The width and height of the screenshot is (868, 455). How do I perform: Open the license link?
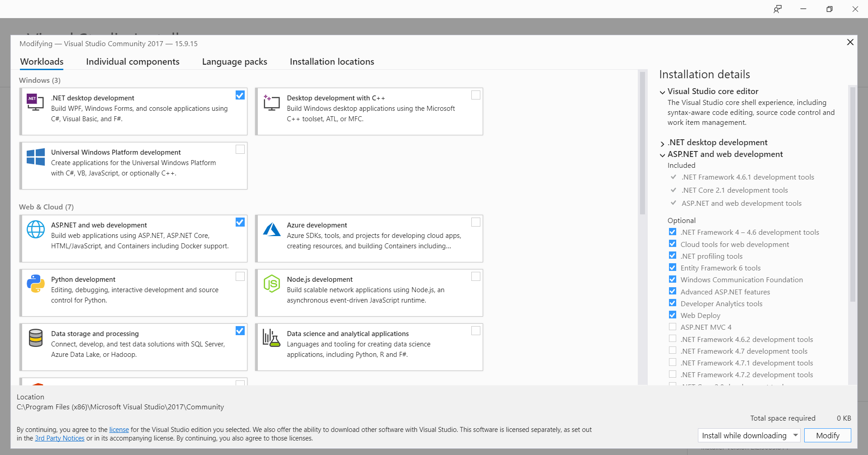pyautogui.click(x=119, y=430)
